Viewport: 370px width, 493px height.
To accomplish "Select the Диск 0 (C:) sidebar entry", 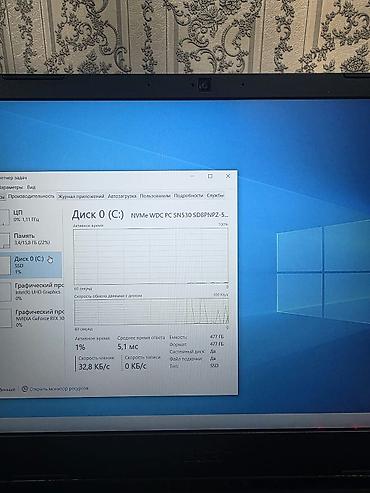I will 31,265.
